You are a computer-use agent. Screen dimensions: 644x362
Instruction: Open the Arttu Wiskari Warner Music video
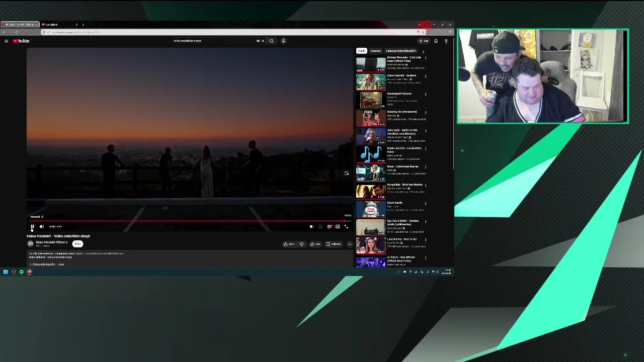pyautogui.click(x=371, y=136)
